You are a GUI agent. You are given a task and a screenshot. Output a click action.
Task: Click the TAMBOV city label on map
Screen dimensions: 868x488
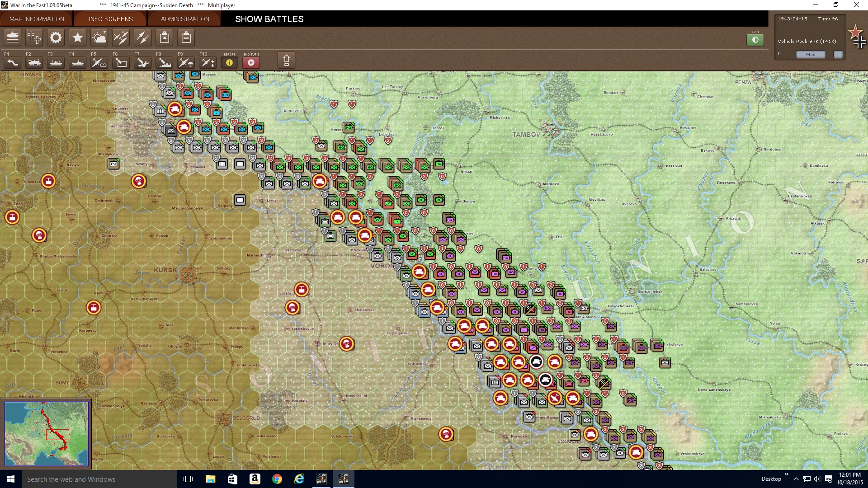526,135
